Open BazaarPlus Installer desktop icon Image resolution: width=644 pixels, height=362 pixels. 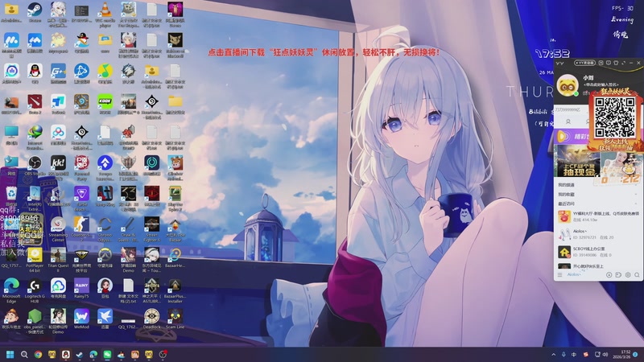(x=175, y=290)
